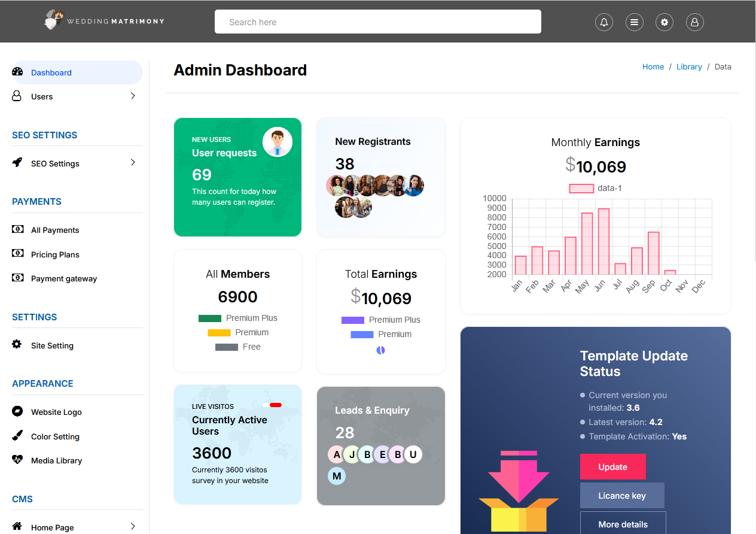Screen dimensions: 756x534
Task: Follow the Library breadcrumb link
Action: [689, 66]
